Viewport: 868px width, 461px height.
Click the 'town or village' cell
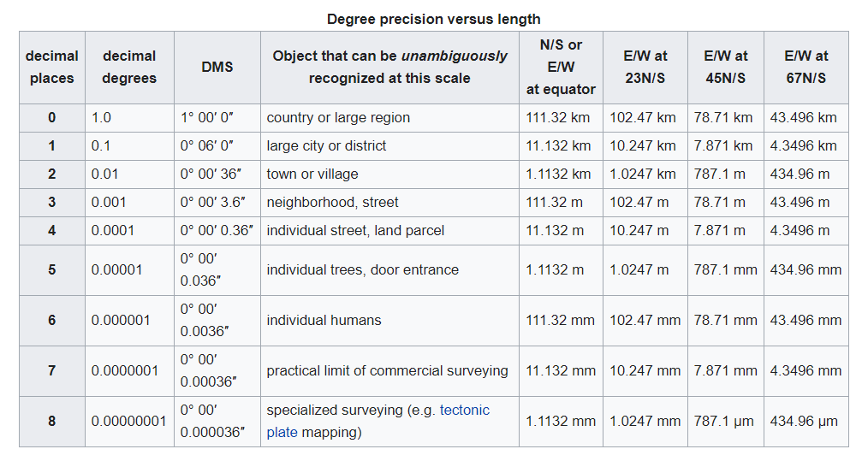(389, 174)
